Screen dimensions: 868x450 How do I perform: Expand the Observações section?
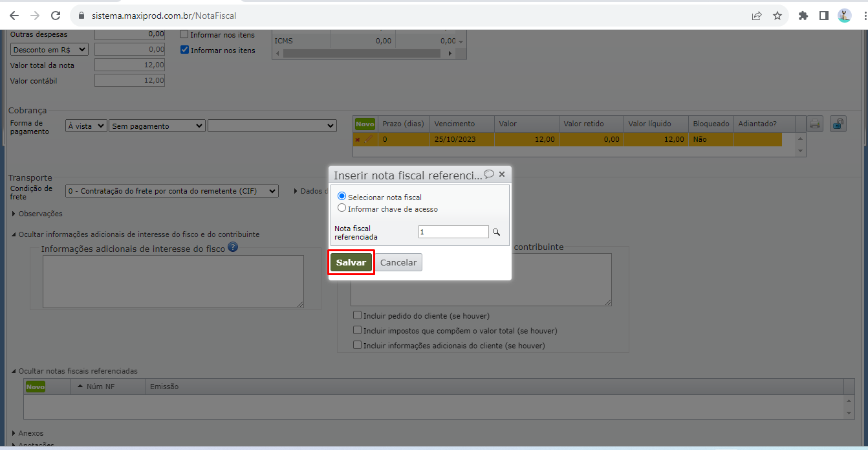[x=38, y=214]
